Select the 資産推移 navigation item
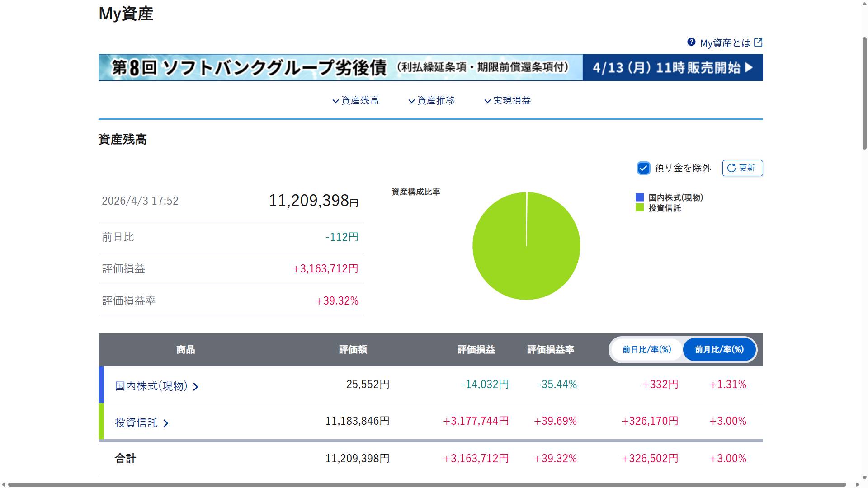This screenshot has height=488, width=868. coord(435,101)
